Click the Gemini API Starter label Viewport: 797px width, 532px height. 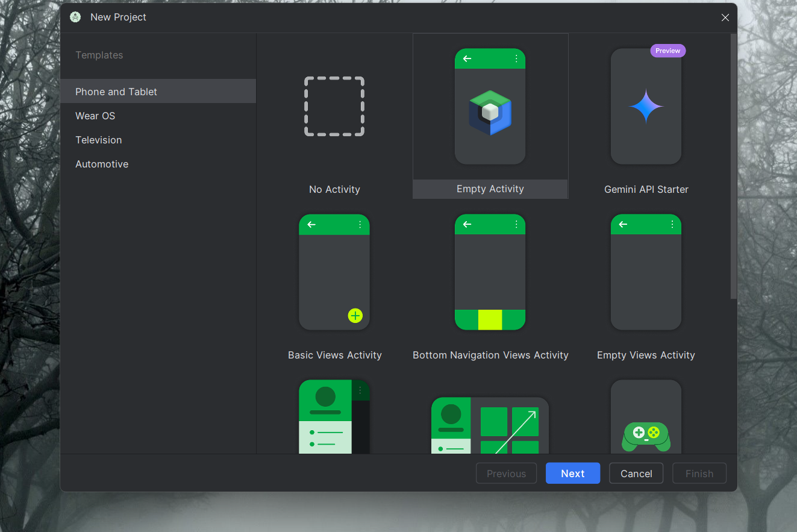point(646,189)
